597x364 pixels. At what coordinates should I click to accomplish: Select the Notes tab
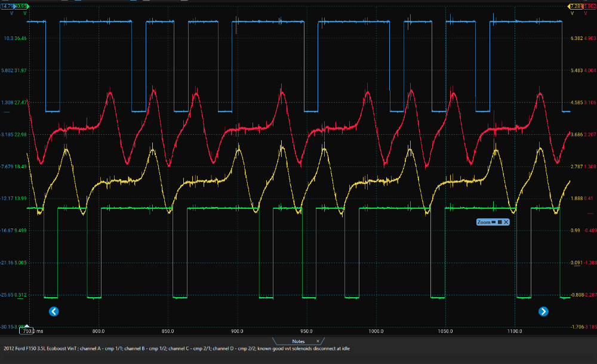click(x=298, y=341)
